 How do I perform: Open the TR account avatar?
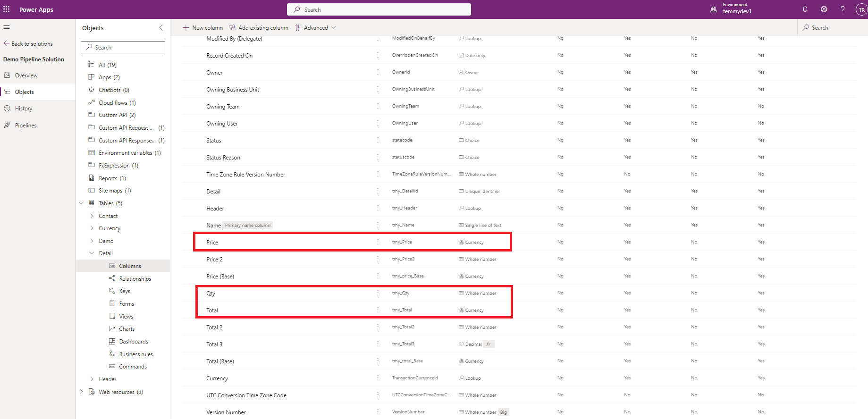pyautogui.click(x=861, y=9)
